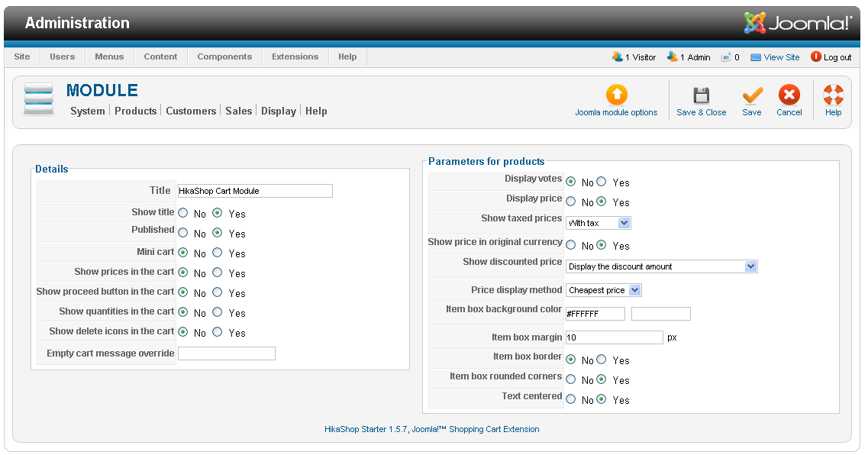Image resolution: width=868 pixels, height=455 pixels.
Task: Open the Products submenu link
Action: [135, 111]
